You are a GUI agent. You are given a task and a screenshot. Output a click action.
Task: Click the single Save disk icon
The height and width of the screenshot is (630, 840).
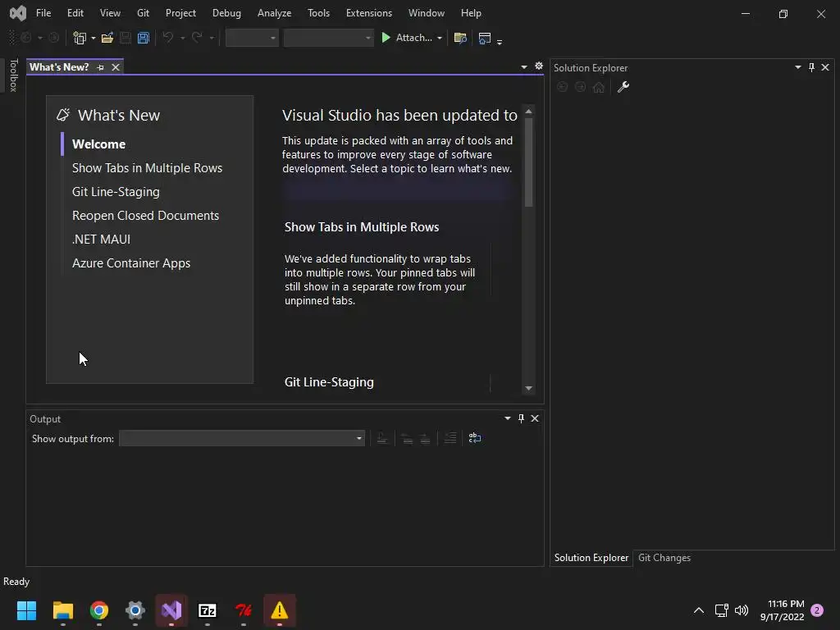click(126, 38)
